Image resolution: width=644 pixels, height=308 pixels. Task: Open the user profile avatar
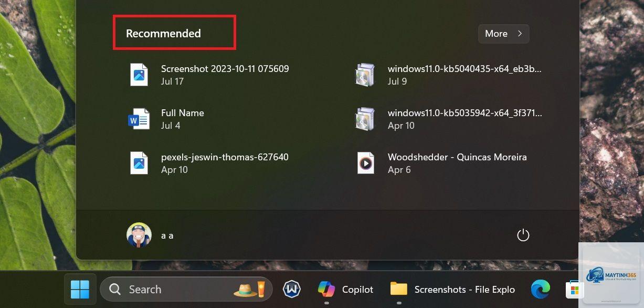click(139, 235)
